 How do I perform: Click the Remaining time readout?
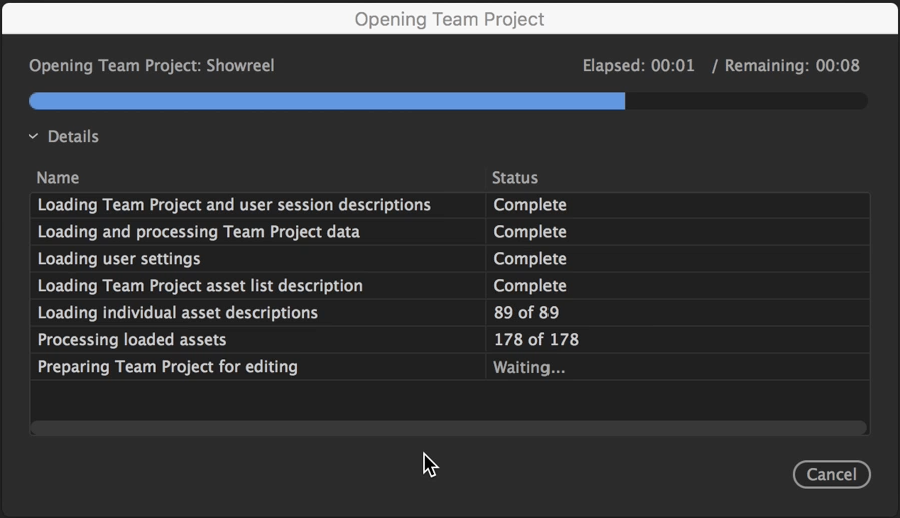(792, 66)
